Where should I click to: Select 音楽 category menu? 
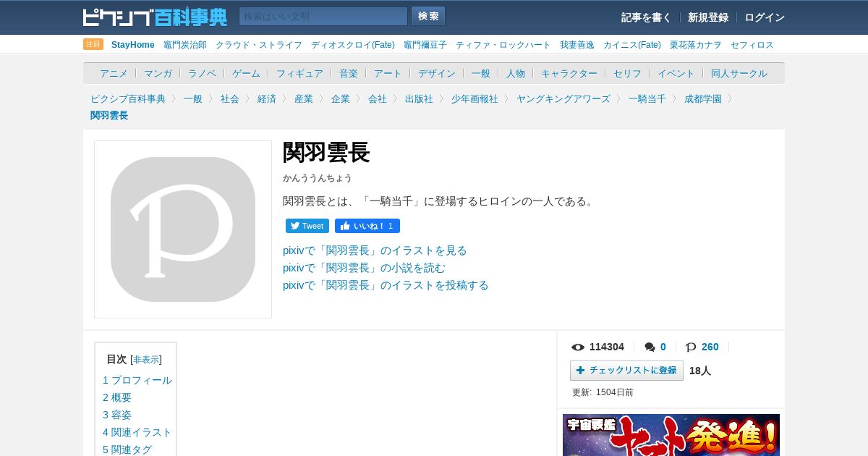coord(349,73)
